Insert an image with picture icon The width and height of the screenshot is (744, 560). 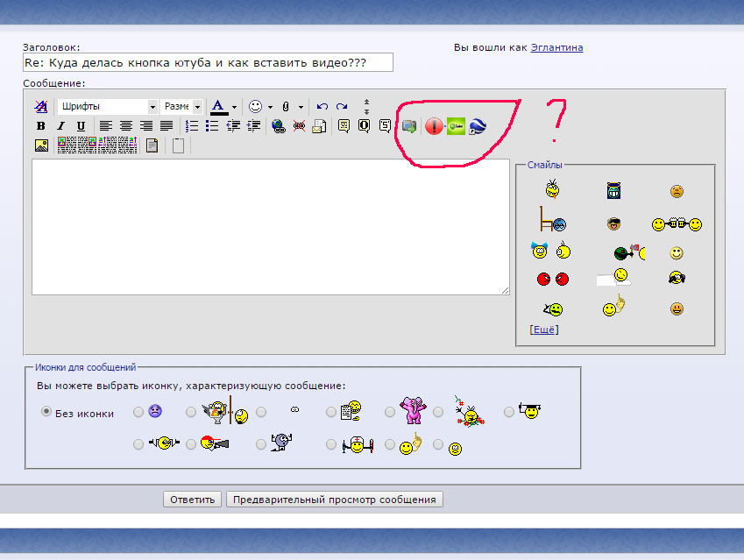tap(41, 145)
